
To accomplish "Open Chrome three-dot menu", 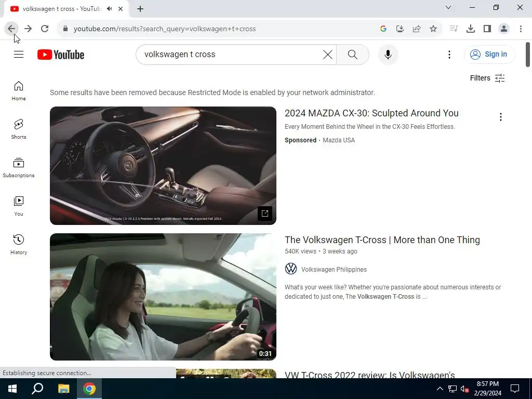I will [x=521, y=29].
